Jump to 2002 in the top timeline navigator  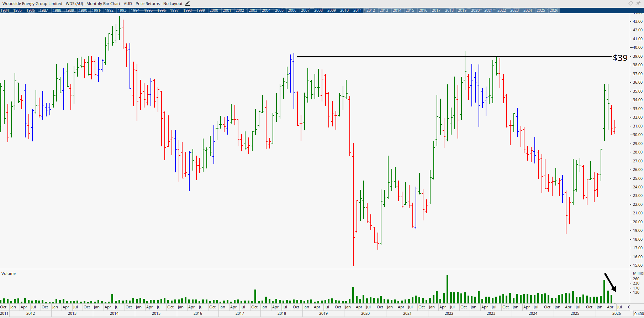pyautogui.click(x=240, y=10)
